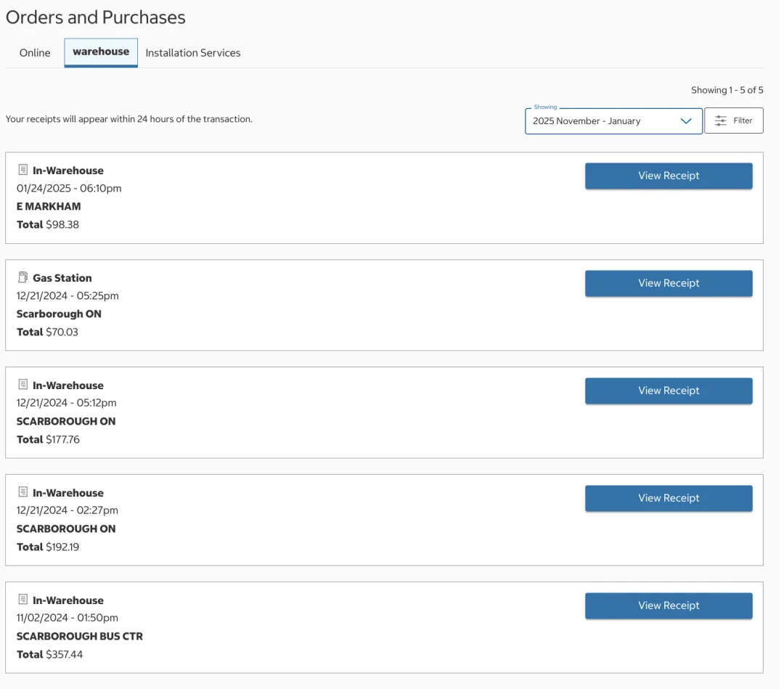This screenshot has width=784, height=689.
Task: View Receipt for the $192.19 order
Action: point(669,498)
